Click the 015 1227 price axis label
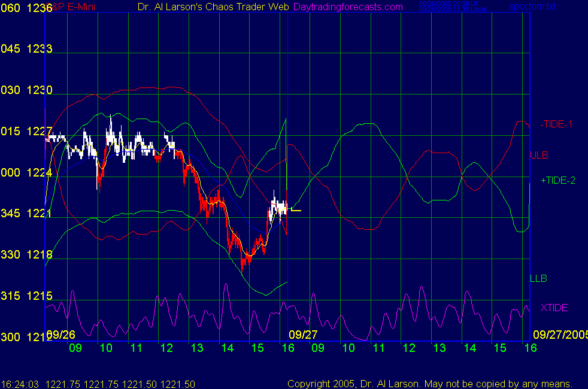Viewport: 588px width, 389px height. [x=26, y=131]
